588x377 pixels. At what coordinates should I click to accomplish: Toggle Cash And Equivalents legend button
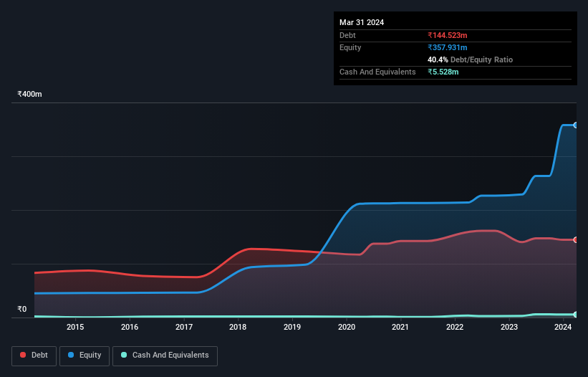click(165, 355)
